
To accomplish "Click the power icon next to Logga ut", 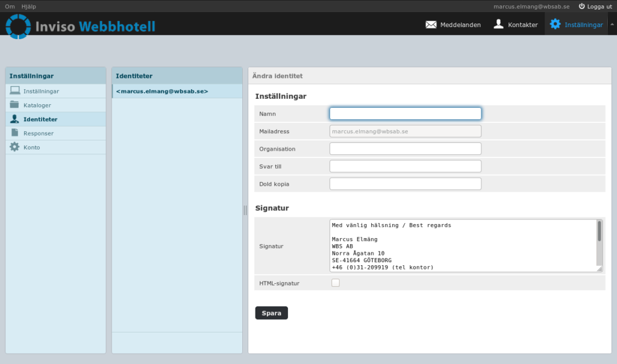I will click(x=581, y=6).
